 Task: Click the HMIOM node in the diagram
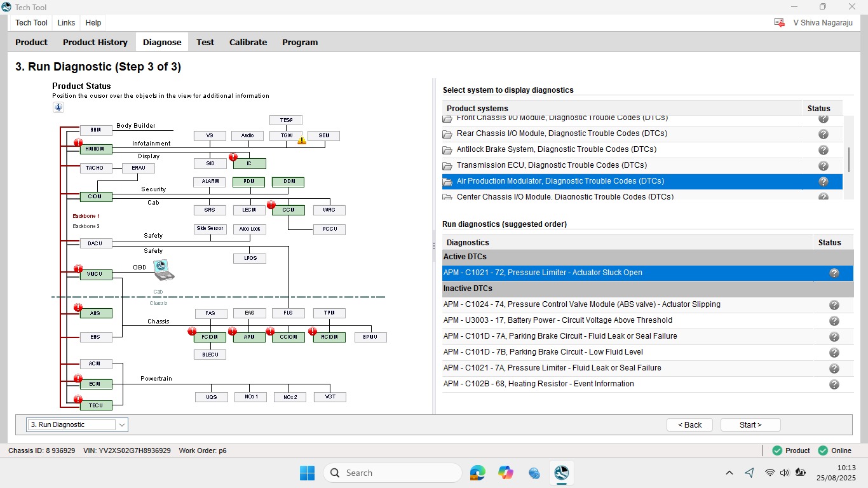(96, 149)
